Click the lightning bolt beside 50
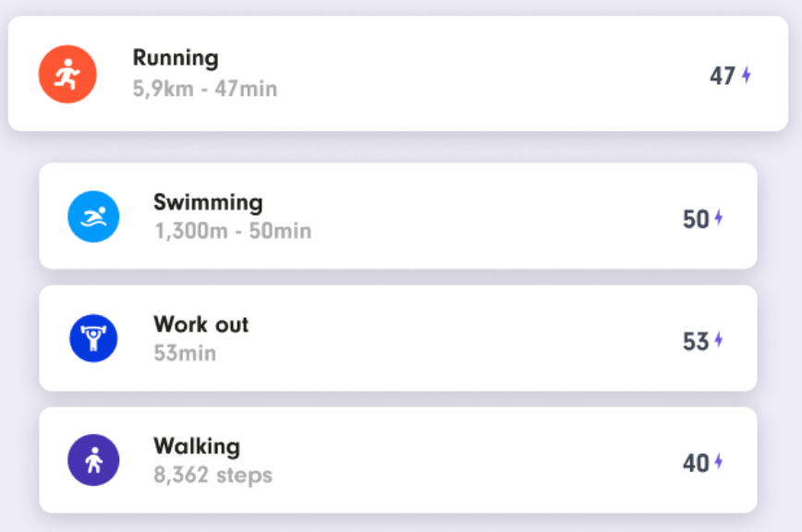The width and height of the screenshot is (802, 532). point(719,219)
